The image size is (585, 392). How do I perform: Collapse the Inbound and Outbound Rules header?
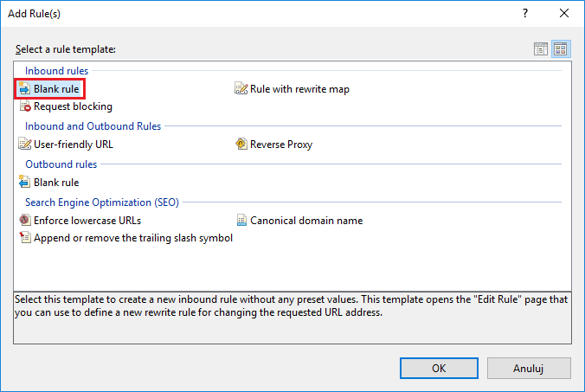(93, 126)
